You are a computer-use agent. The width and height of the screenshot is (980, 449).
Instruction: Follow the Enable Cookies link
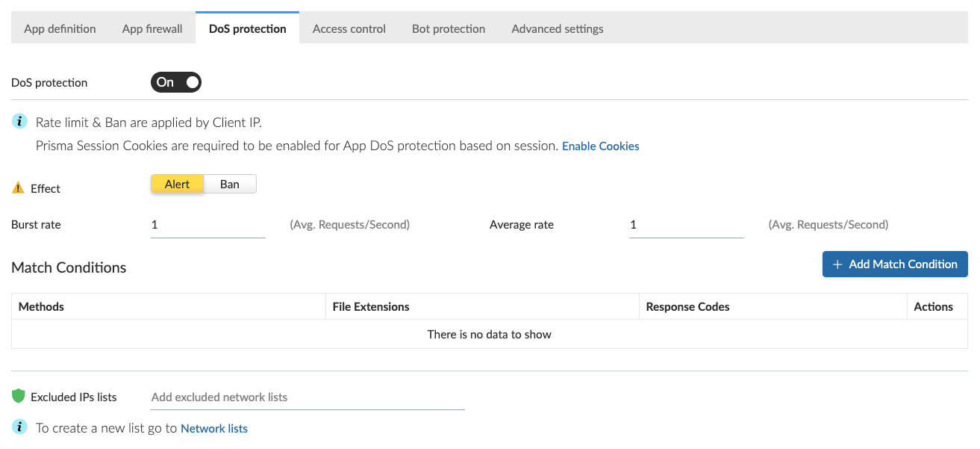[601, 146]
